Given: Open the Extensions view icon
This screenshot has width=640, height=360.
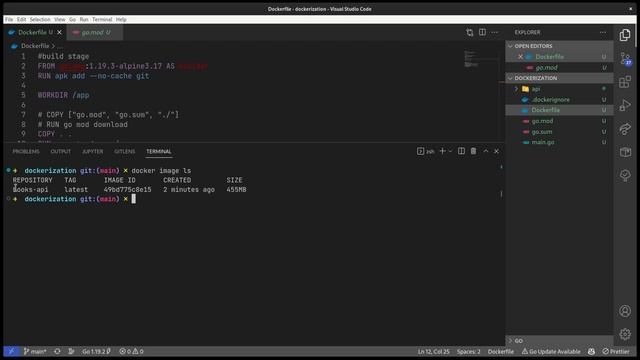Looking at the screenshot, I should point(624,82).
